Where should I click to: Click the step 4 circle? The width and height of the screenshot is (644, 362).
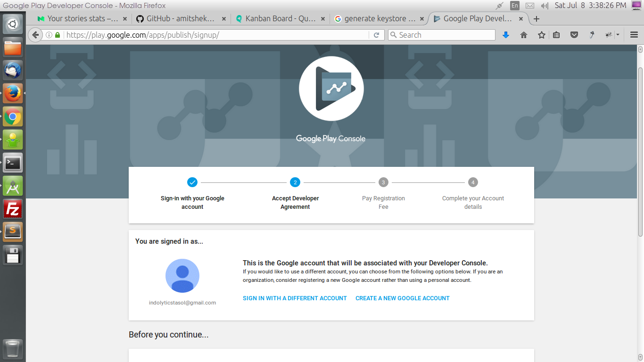[x=473, y=182]
